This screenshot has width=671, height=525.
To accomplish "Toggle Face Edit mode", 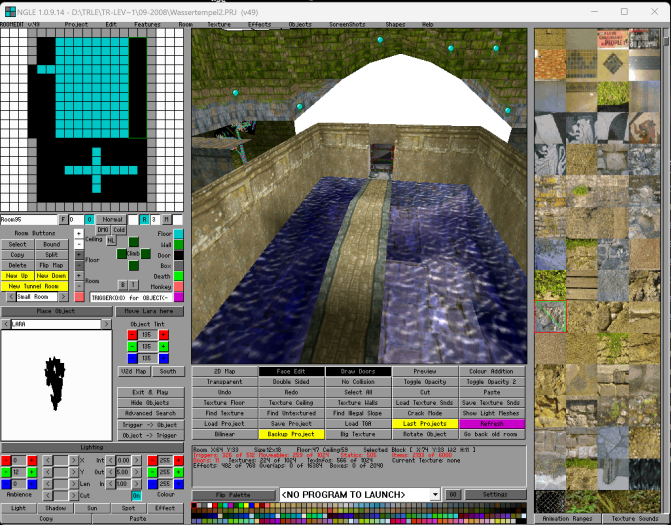I will [291, 371].
